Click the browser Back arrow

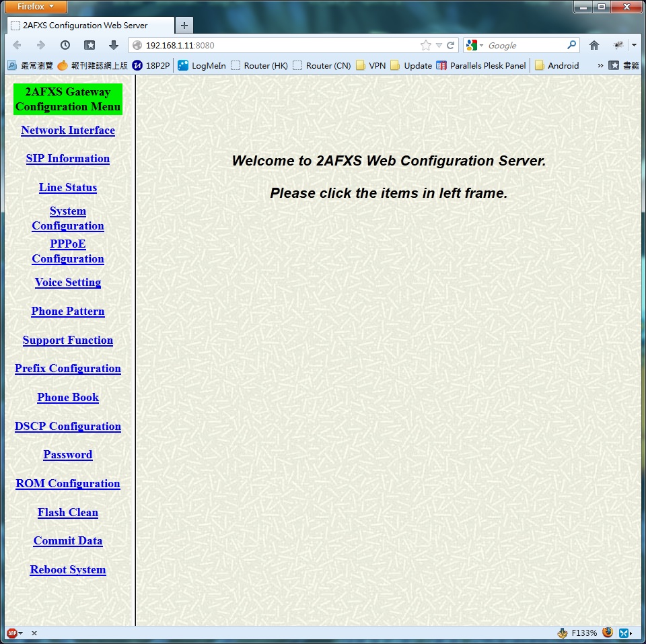click(17, 45)
